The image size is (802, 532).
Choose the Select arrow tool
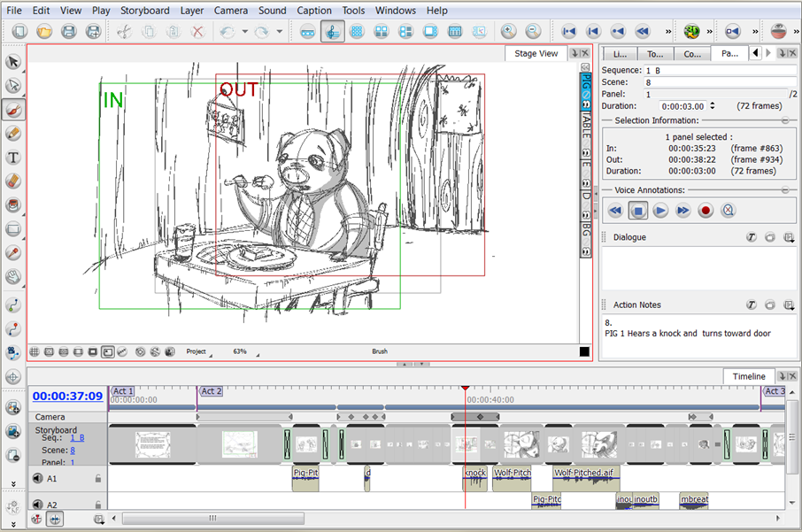12,62
